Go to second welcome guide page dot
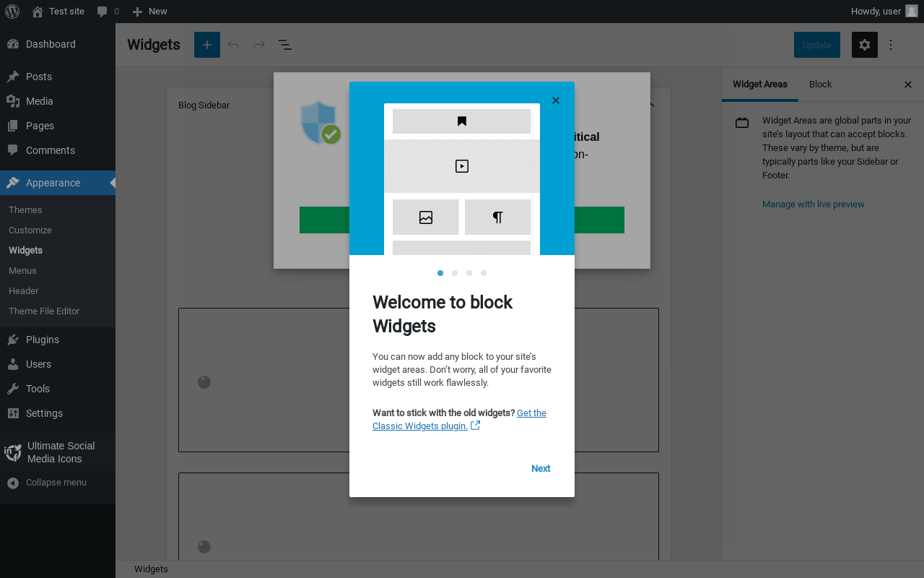Image resolution: width=924 pixels, height=578 pixels. coord(455,273)
